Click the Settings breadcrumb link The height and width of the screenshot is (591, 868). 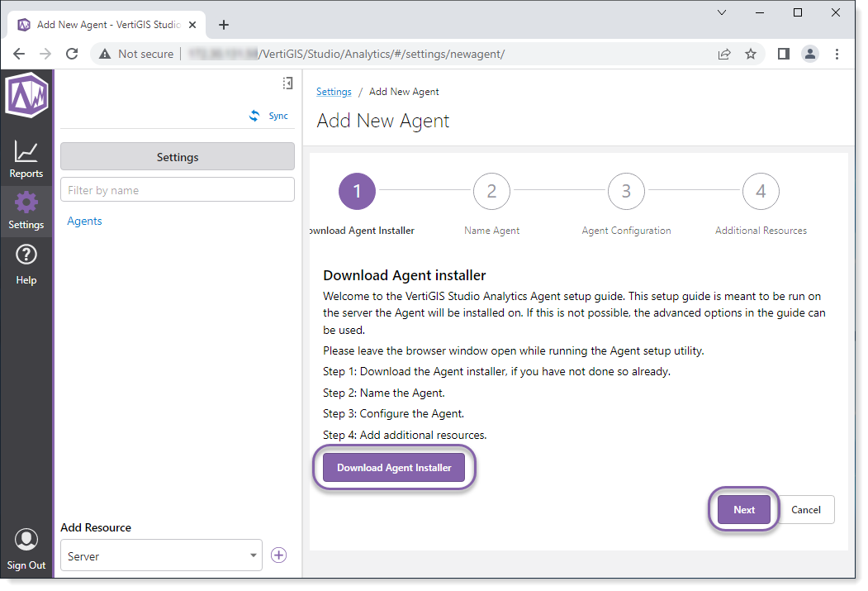click(x=334, y=92)
